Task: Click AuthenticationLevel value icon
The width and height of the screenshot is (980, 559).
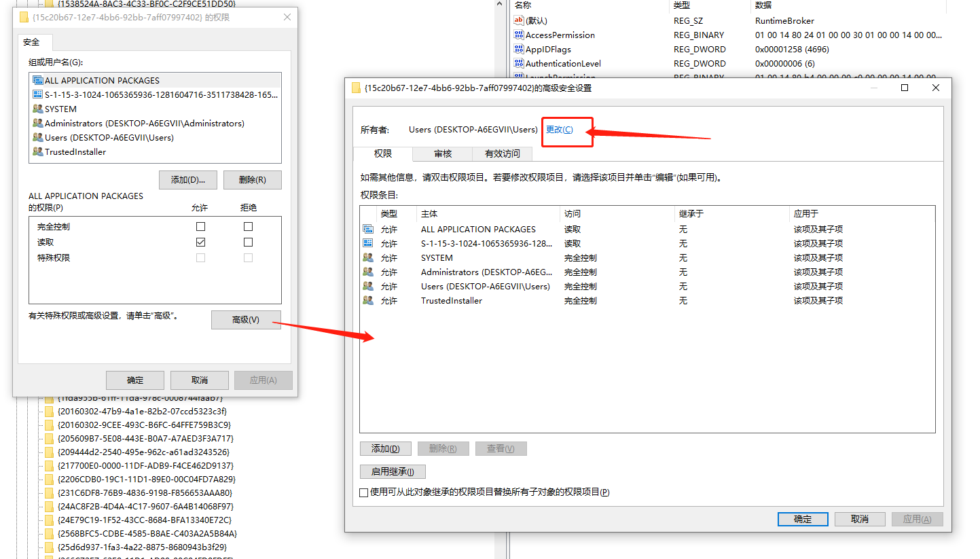Action: pos(520,63)
